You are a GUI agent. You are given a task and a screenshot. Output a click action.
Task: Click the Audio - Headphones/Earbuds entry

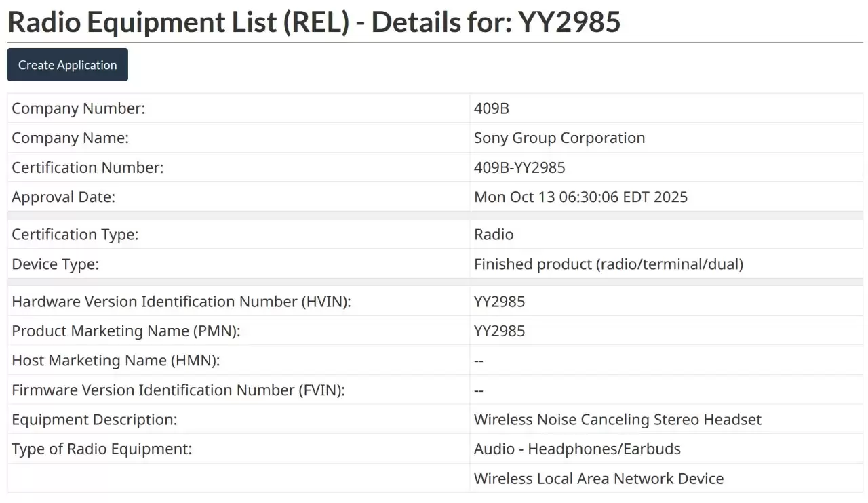pos(576,449)
